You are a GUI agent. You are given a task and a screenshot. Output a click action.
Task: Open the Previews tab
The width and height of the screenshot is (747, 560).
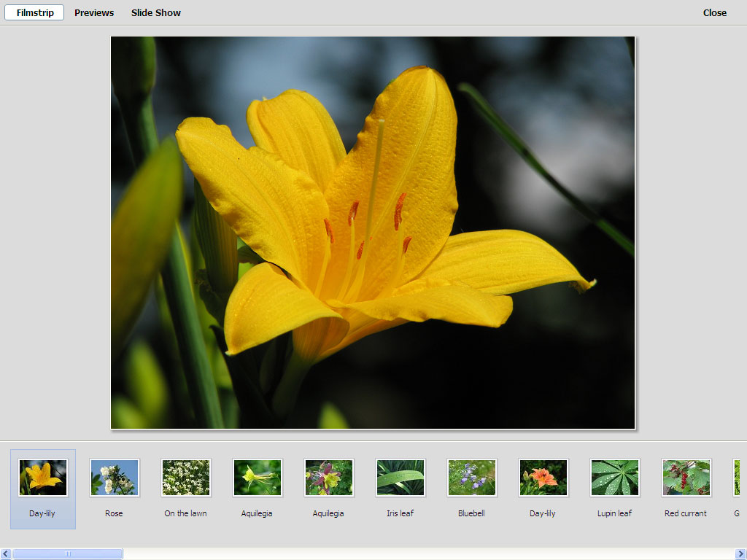94,12
